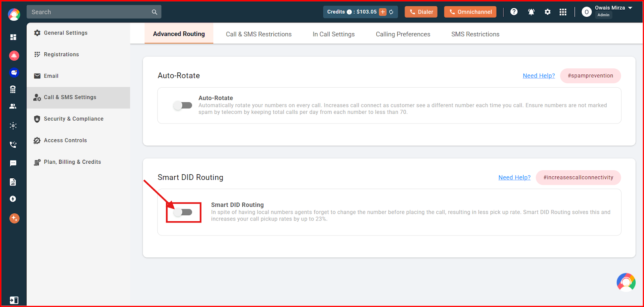Open the blue chat bubble icon

click(x=14, y=72)
